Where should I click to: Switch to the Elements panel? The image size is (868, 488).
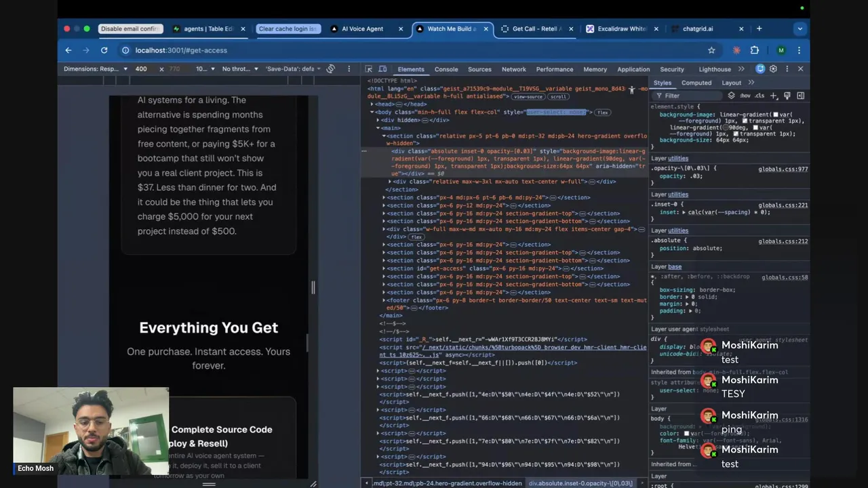click(411, 69)
